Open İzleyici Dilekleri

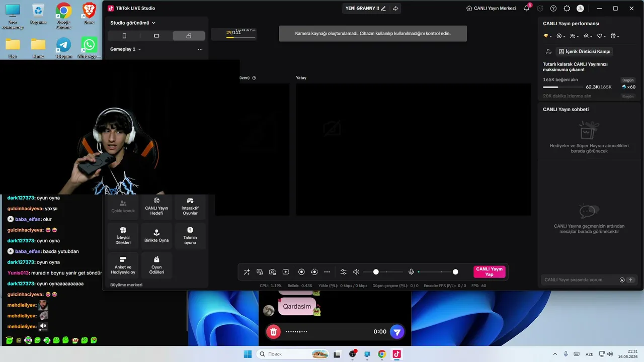point(123,236)
